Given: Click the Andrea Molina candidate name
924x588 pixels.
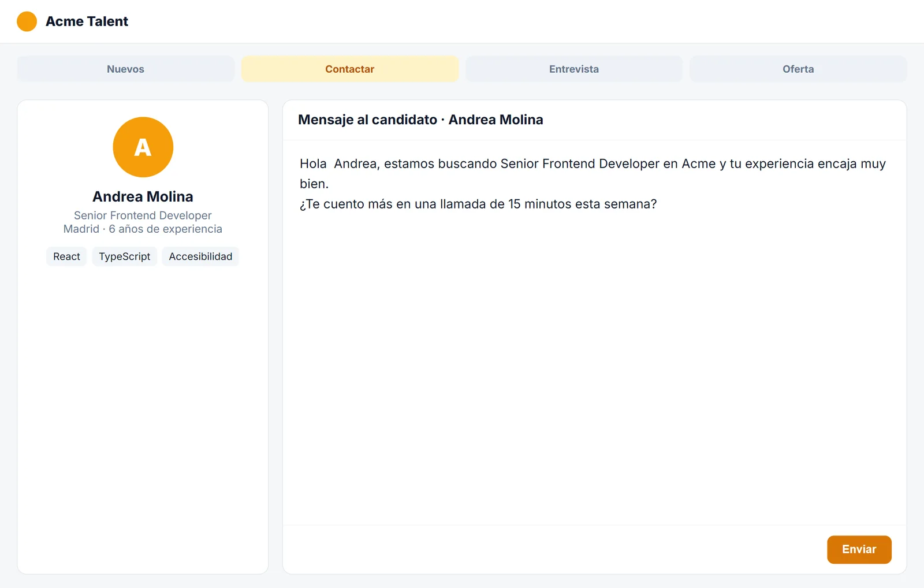Looking at the screenshot, I should tap(143, 196).
